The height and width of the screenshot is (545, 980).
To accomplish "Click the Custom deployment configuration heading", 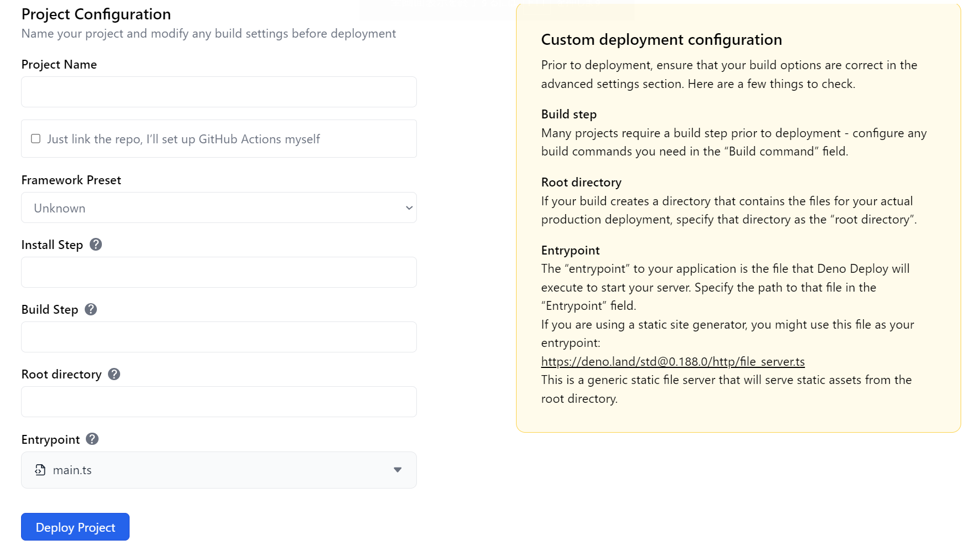I will (x=661, y=40).
